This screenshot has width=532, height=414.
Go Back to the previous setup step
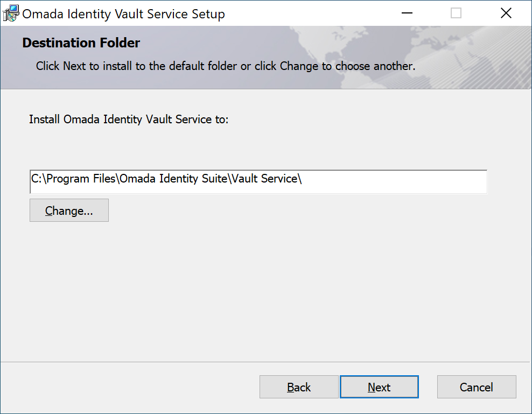(299, 387)
